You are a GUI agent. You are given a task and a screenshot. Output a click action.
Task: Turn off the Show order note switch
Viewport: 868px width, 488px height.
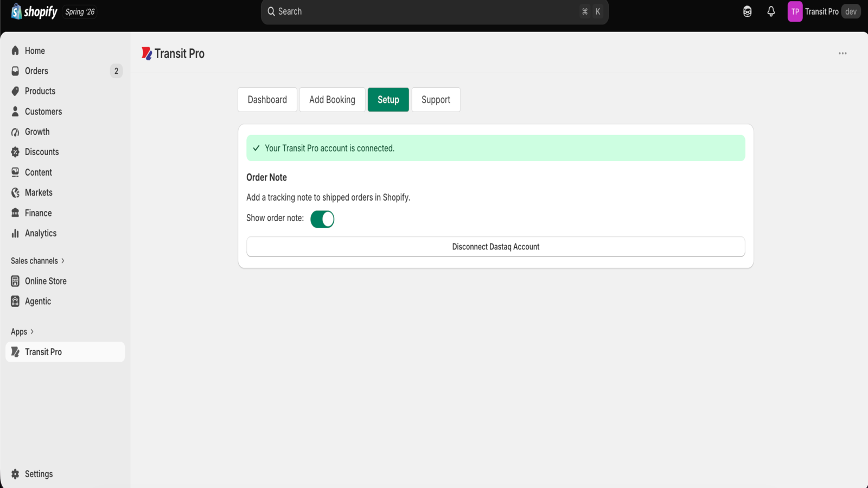pos(322,219)
